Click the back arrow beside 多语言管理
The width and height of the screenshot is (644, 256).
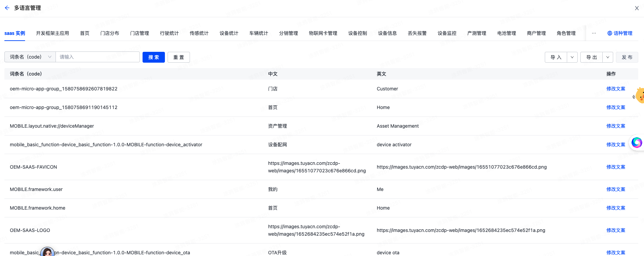[x=7, y=8]
